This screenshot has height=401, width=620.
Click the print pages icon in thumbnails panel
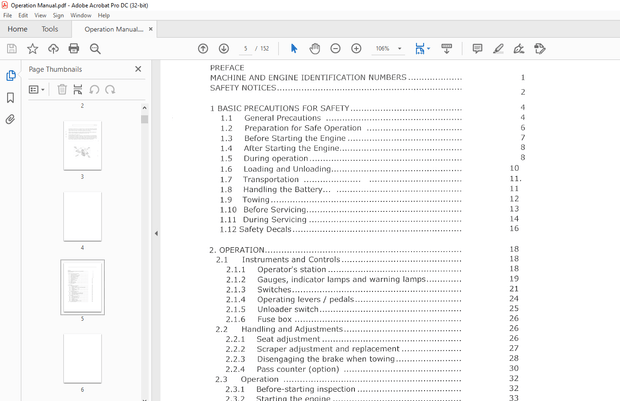[78, 90]
